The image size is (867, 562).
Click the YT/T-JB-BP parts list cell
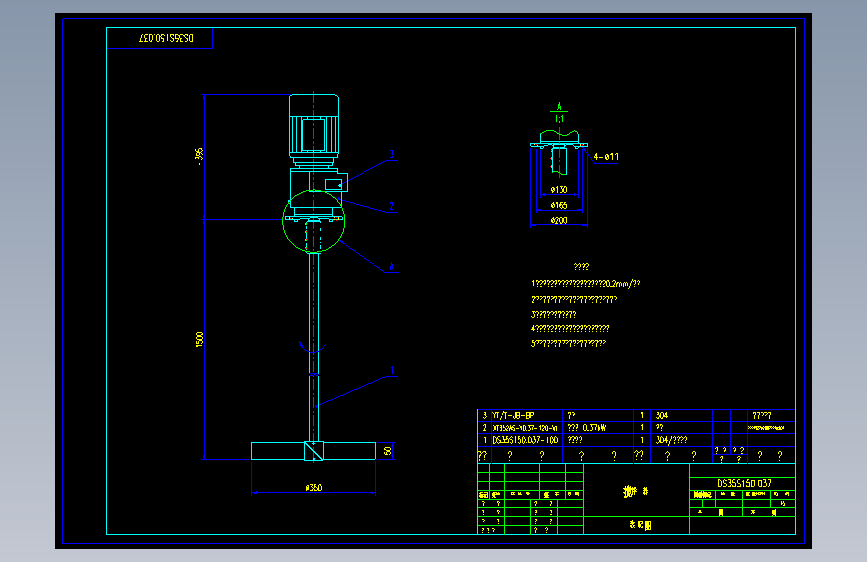[513, 415]
